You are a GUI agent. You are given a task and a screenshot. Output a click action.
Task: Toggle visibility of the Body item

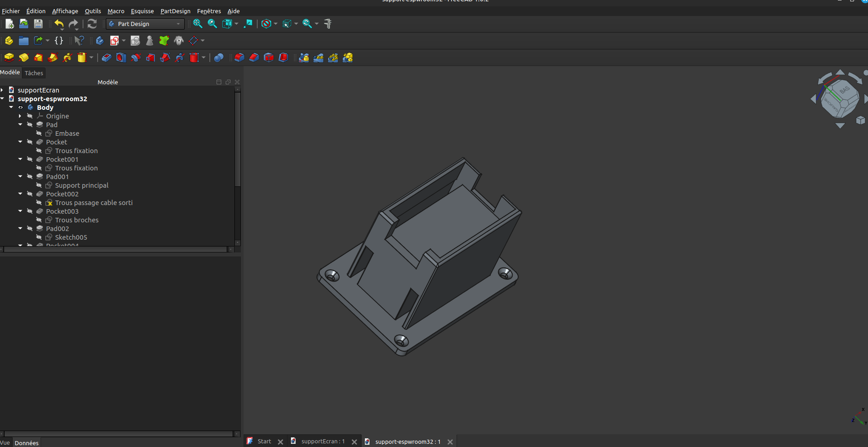(21, 108)
